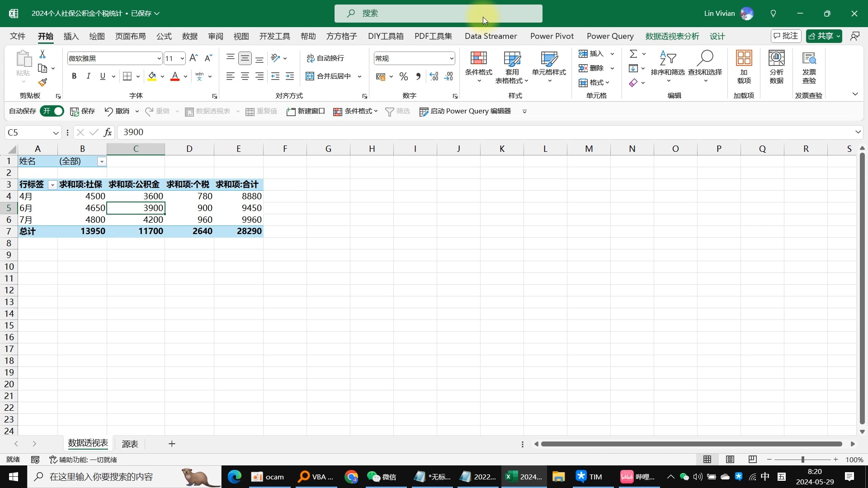Click the 批注 comments button
Screen dimensions: 868x488
coord(786,36)
